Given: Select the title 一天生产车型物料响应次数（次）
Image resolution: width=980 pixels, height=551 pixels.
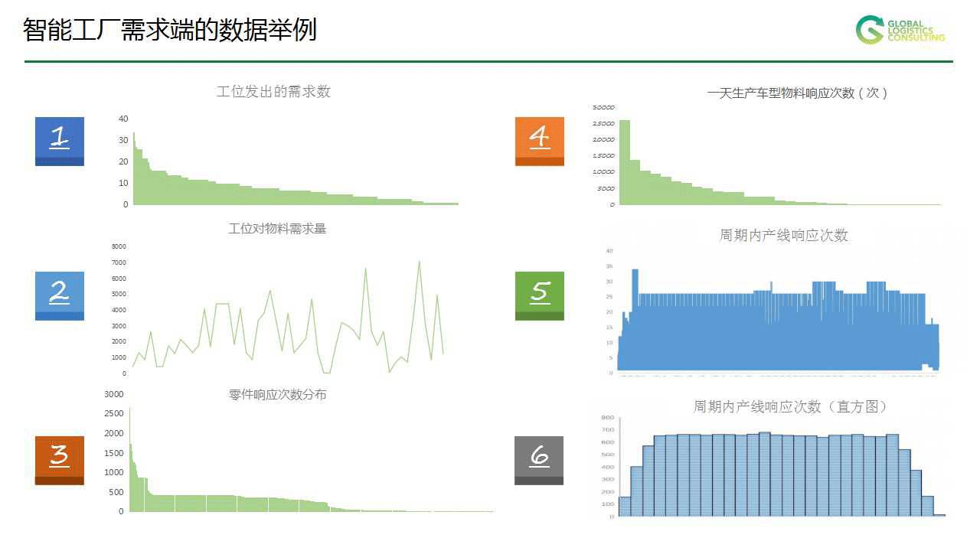Looking at the screenshot, I should 797,93.
